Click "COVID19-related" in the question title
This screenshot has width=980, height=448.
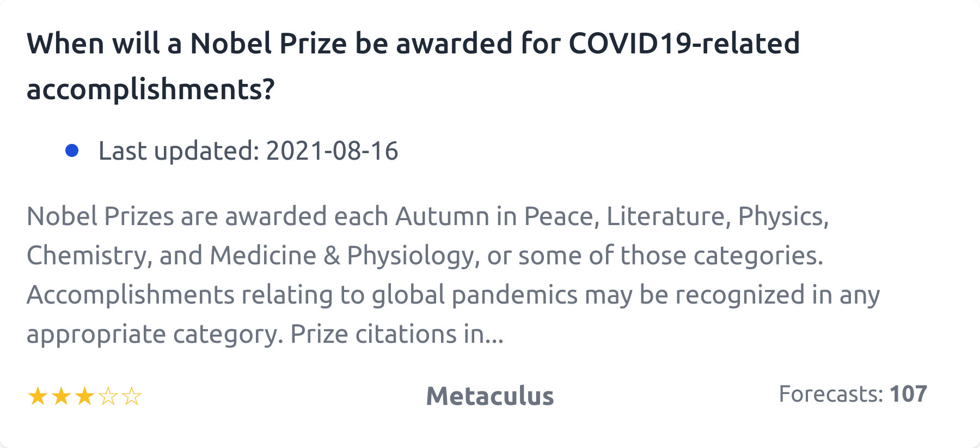(x=684, y=44)
